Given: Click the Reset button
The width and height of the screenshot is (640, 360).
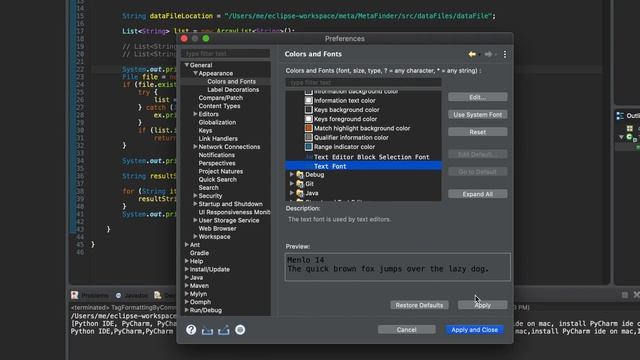Looking at the screenshot, I should (x=478, y=132).
